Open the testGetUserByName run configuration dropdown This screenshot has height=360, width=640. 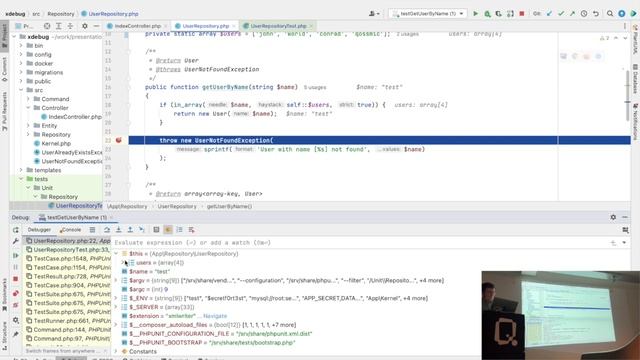(428, 13)
